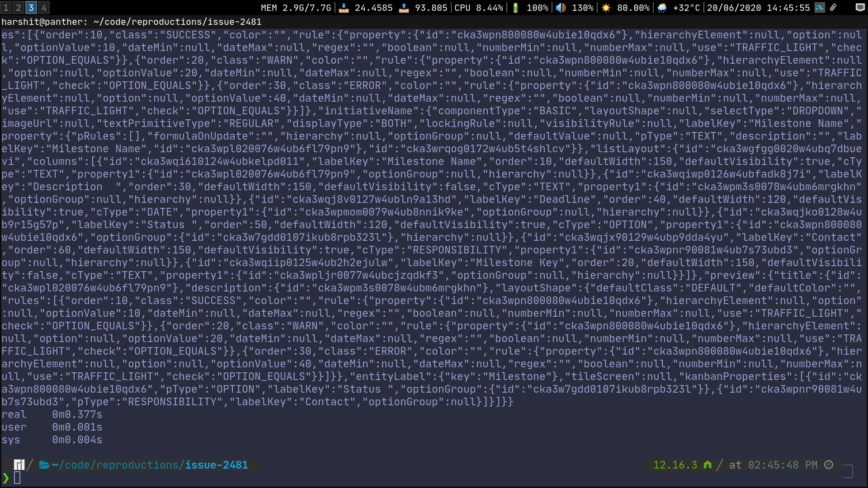The height and width of the screenshot is (488, 868).
Task: Open the brightness sun icon
Action: click(x=606, y=8)
